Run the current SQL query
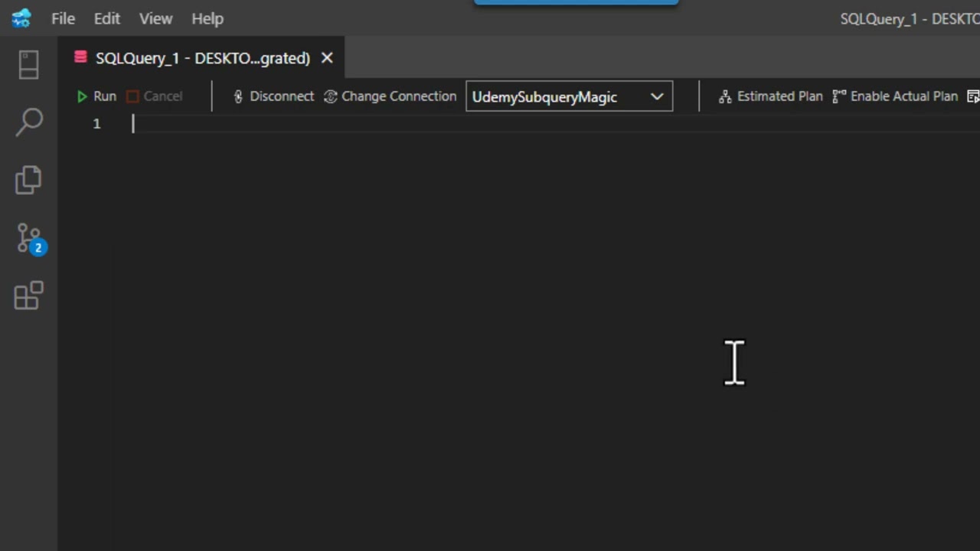This screenshot has width=980, height=551. tap(96, 96)
